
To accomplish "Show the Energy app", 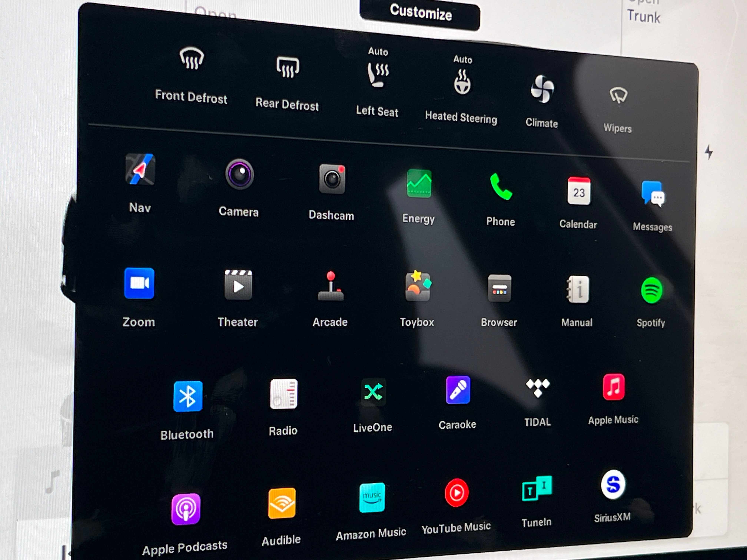I will click(x=419, y=184).
